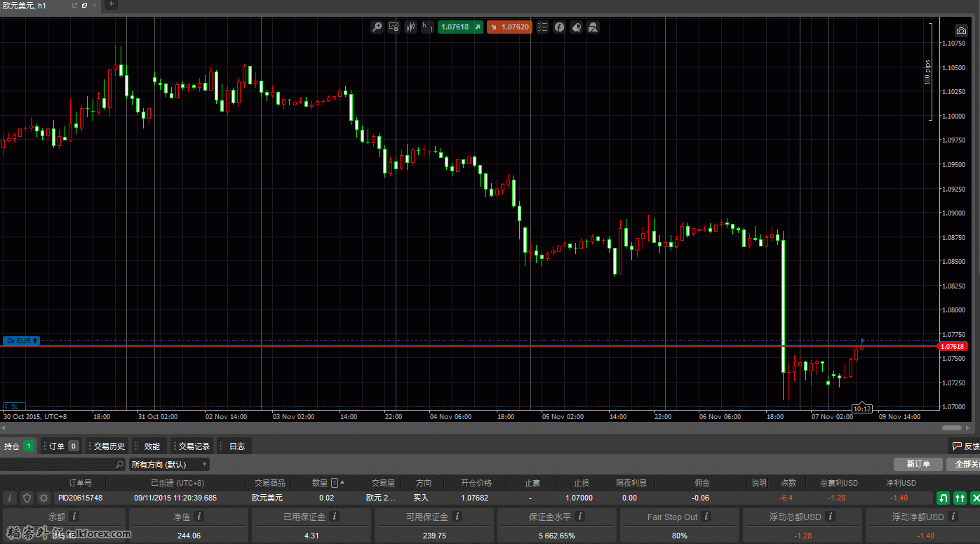Open the indicators 'f' icon

tap(559, 27)
